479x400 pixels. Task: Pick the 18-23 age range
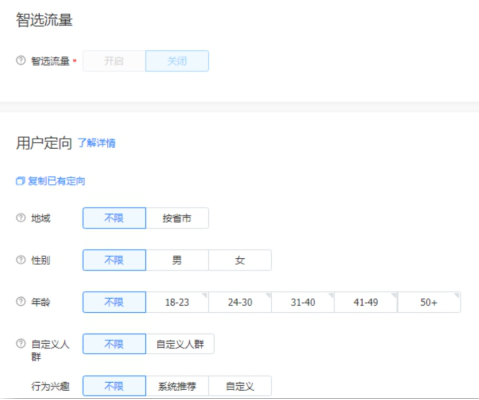tap(177, 302)
